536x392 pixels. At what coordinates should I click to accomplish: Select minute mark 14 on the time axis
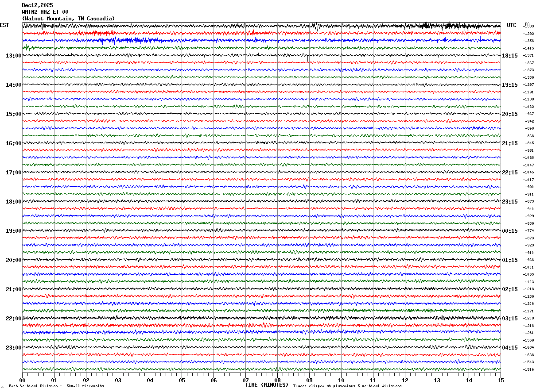click(x=469, y=380)
